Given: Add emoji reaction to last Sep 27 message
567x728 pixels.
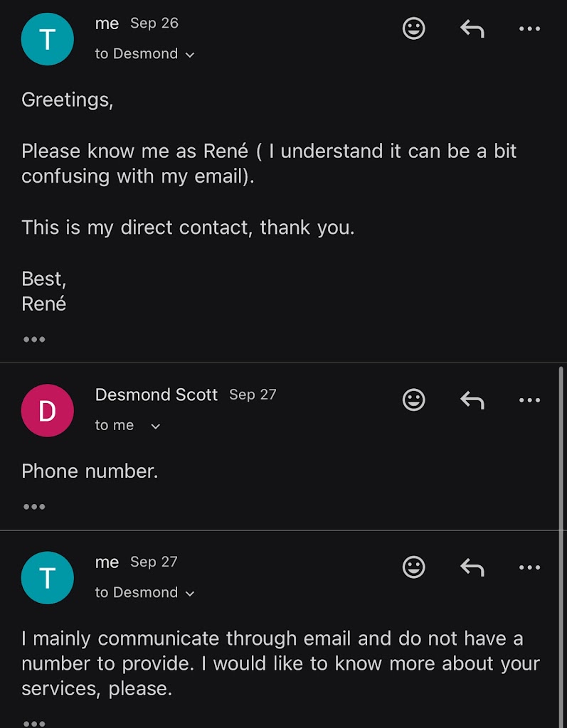Looking at the screenshot, I should [x=413, y=567].
